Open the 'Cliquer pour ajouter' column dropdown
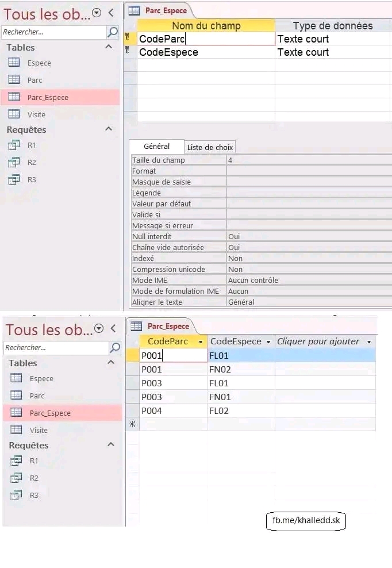The image size is (392, 568). (368, 342)
